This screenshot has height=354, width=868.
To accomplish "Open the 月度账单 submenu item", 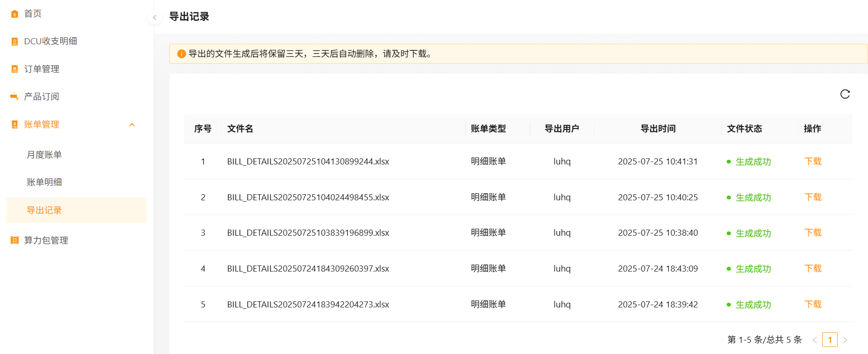I will [44, 155].
